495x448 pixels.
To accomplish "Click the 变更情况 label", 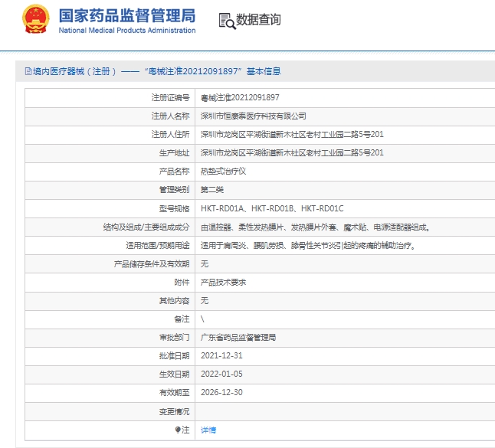I will [x=174, y=411].
